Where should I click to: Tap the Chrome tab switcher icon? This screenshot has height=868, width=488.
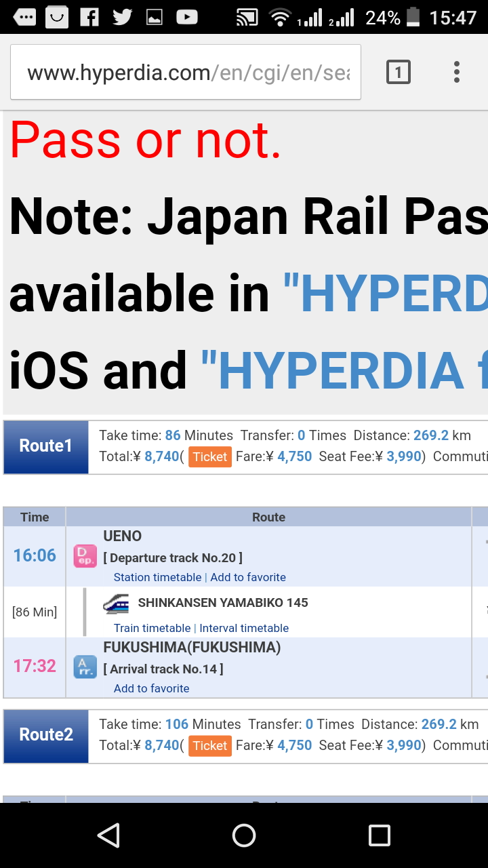(398, 72)
